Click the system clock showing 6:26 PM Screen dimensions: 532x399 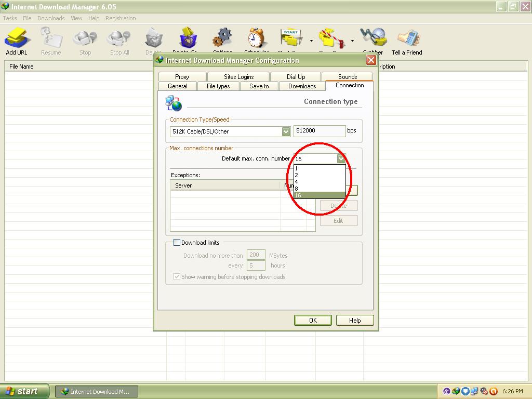(x=512, y=391)
